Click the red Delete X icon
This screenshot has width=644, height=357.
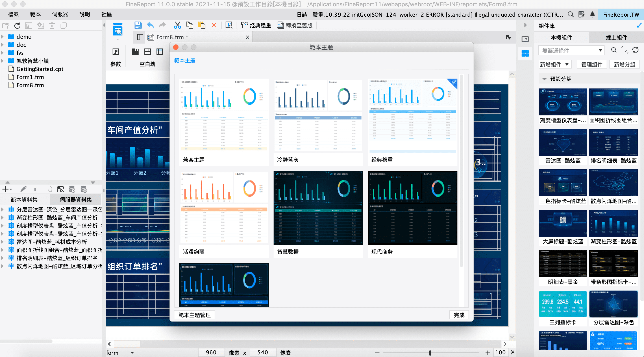[214, 25]
